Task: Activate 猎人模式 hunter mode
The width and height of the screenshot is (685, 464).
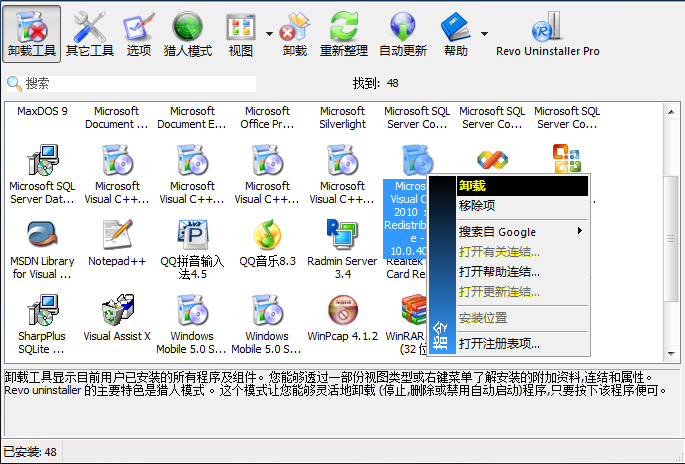Action: (187, 34)
